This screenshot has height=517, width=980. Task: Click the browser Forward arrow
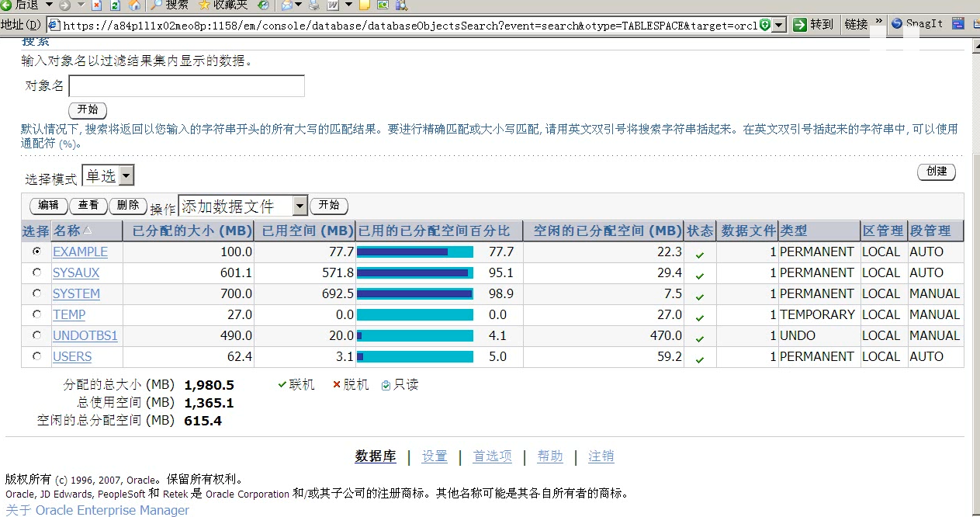point(64,5)
